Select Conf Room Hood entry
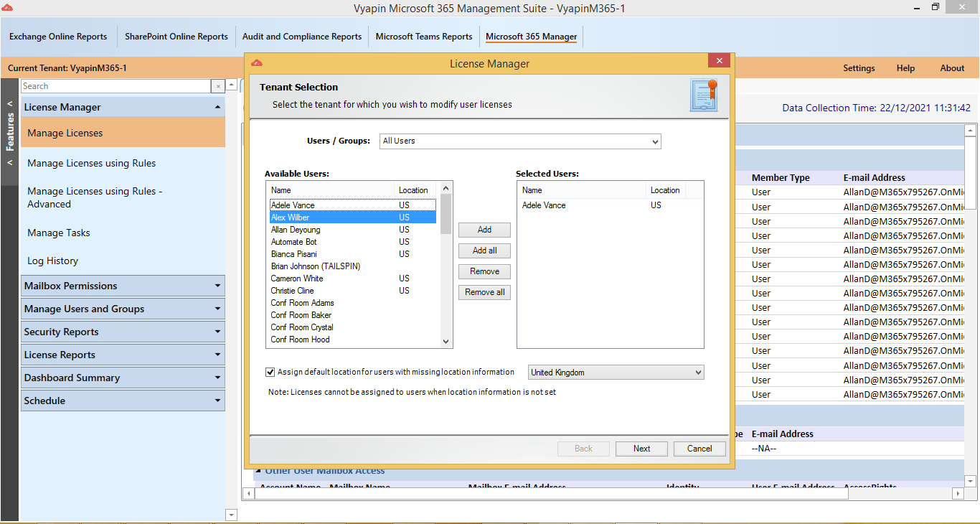Image resolution: width=980 pixels, height=524 pixels. tap(353, 340)
